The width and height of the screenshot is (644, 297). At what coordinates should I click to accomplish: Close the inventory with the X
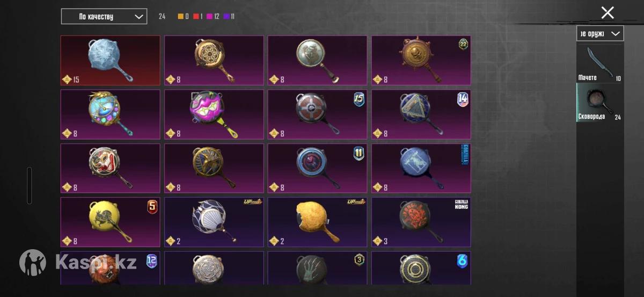tap(608, 13)
